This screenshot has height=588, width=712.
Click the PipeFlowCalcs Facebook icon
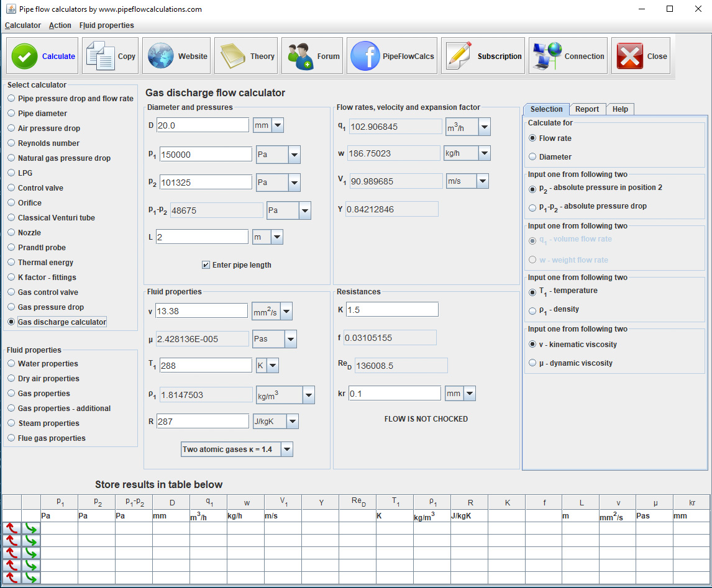[365, 56]
